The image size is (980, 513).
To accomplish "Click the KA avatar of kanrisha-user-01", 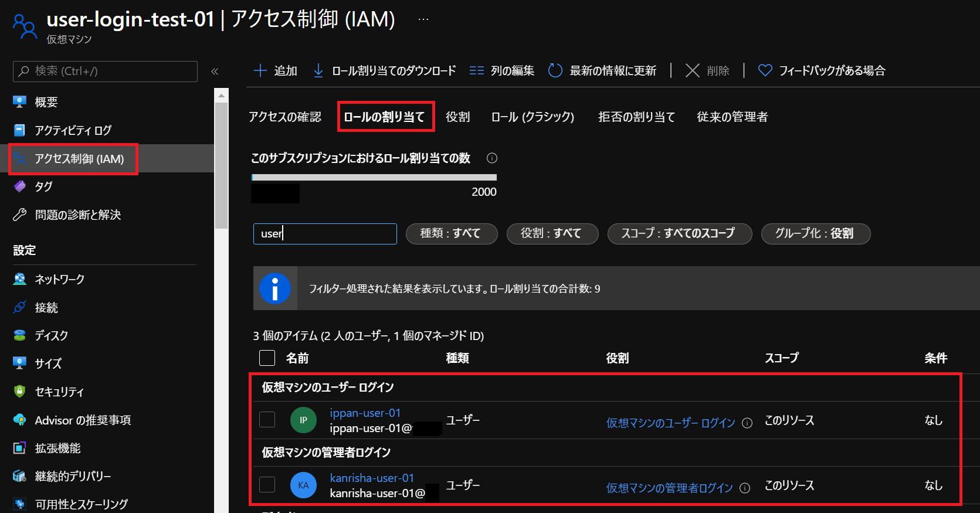I will click(x=303, y=485).
